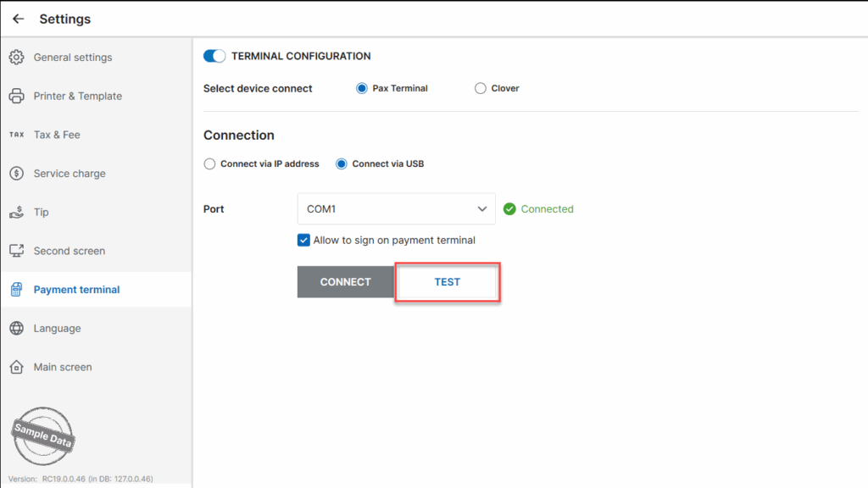This screenshot has width=868, height=488.
Task: Click the green Connected status indicator
Action: pos(538,209)
